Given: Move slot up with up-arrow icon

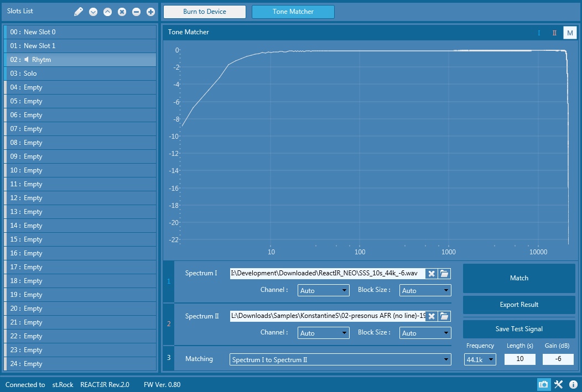Looking at the screenshot, I should [x=107, y=12].
